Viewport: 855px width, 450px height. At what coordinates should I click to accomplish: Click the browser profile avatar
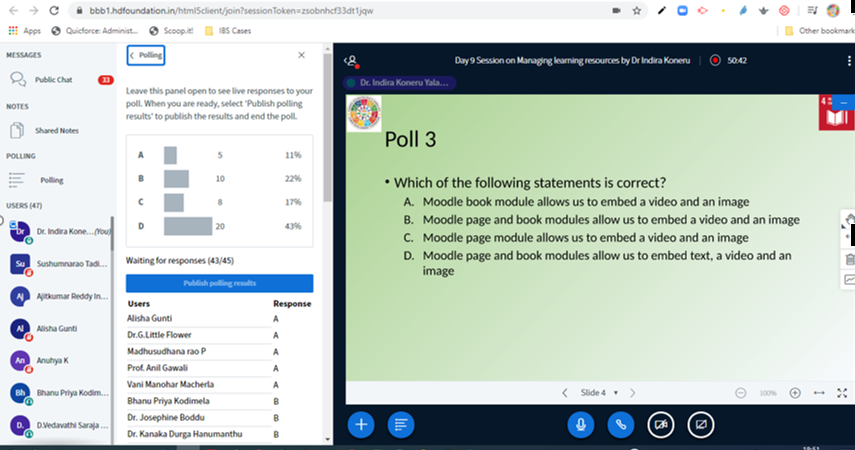pyautogui.click(x=833, y=10)
